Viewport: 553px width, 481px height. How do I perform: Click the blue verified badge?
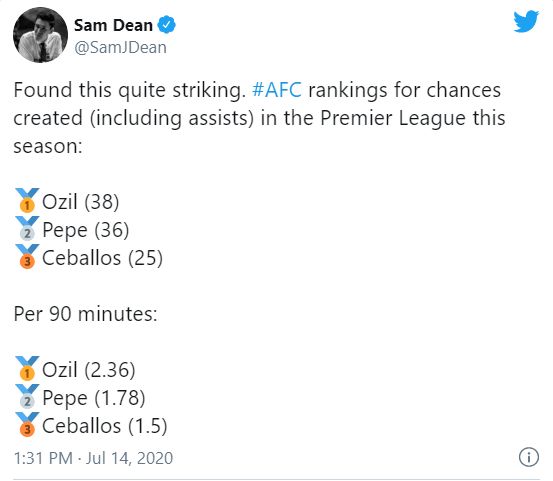(166, 25)
